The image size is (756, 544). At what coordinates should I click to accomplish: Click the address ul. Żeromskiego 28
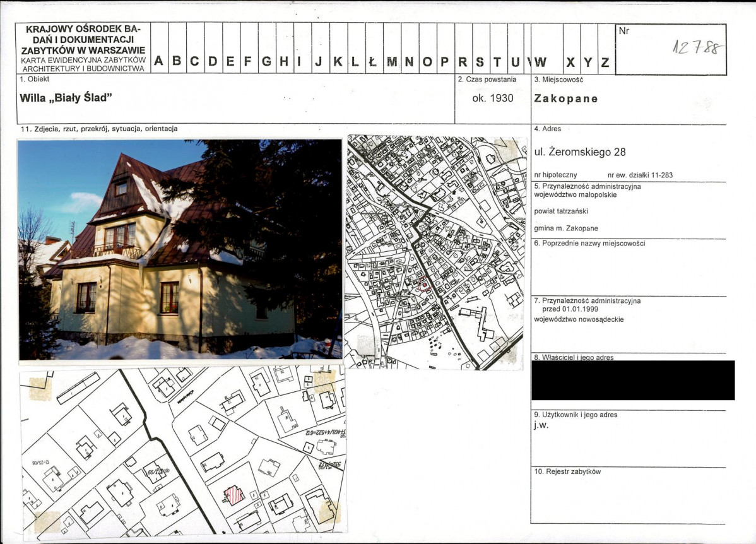[579, 151]
